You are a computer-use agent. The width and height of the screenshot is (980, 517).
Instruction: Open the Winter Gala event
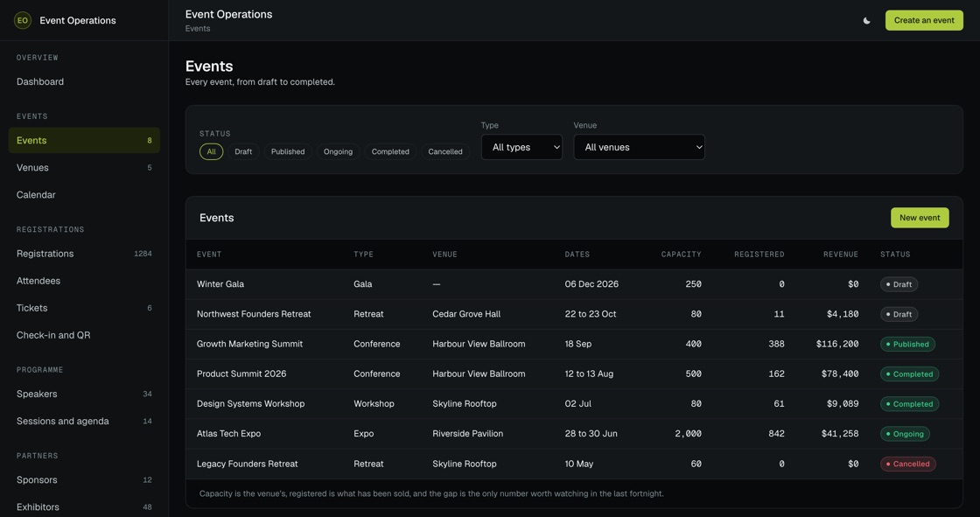[220, 283]
